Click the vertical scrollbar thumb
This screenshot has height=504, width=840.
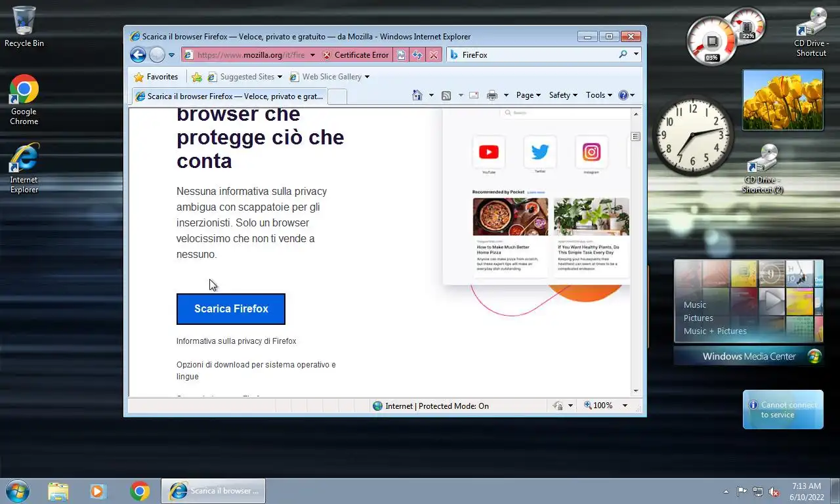point(635,136)
